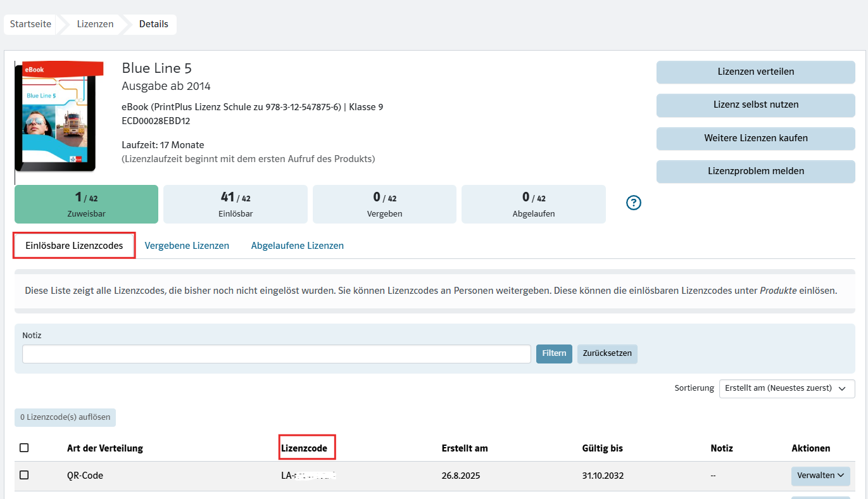Select the Einlösbare Lizenzcodes tab
868x499 pixels.
[74, 246]
